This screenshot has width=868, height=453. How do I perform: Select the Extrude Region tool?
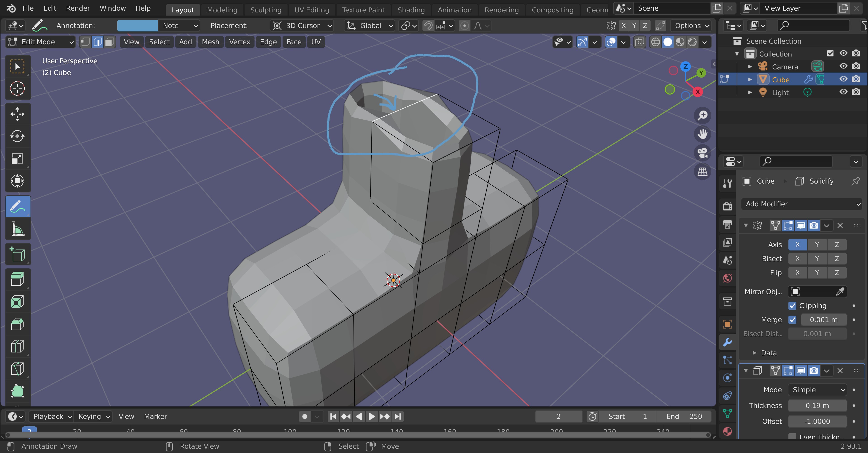[18, 279]
